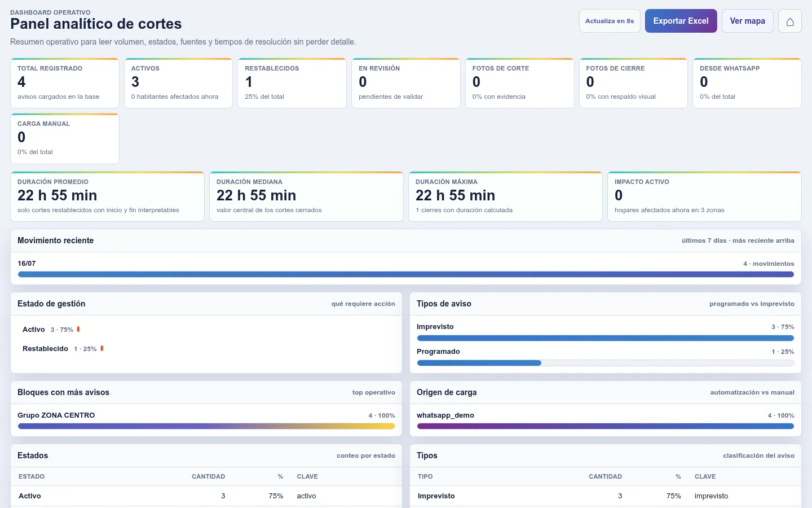Click the Imprevisto progress bar in Tipos de aviso
Viewport: 812px width, 508px height.
pyautogui.click(x=606, y=338)
